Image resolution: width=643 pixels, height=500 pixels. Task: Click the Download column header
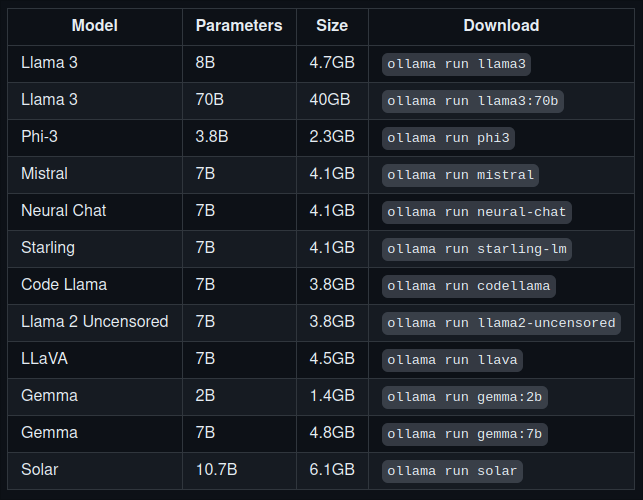pos(501,26)
